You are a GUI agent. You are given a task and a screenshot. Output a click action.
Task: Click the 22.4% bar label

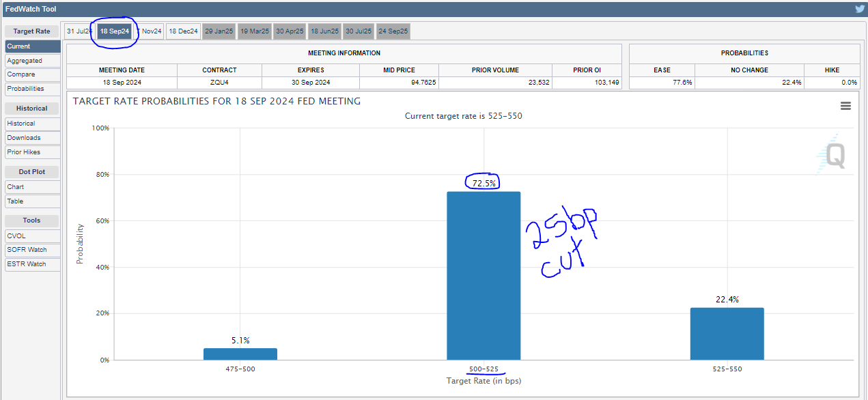(x=727, y=300)
